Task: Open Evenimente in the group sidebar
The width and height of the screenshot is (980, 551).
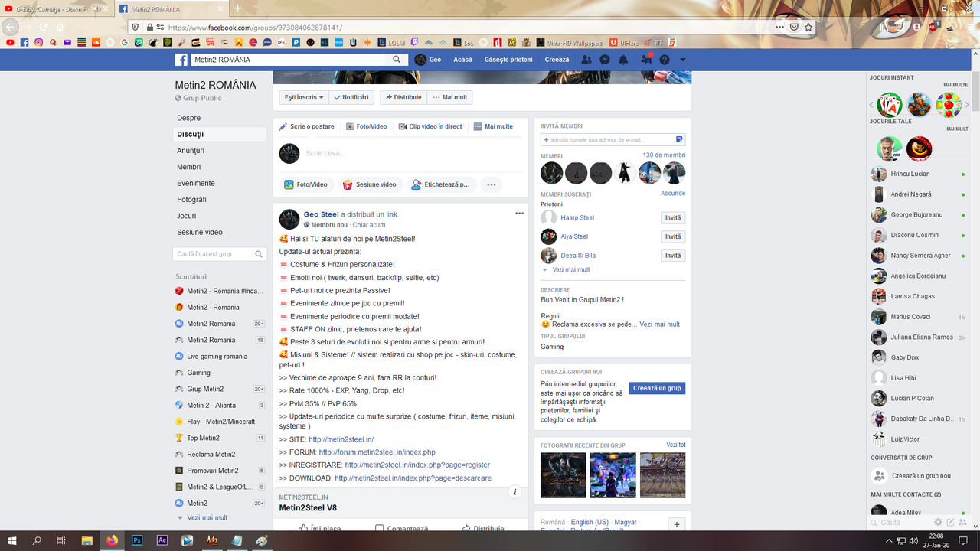Action: click(x=196, y=183)
